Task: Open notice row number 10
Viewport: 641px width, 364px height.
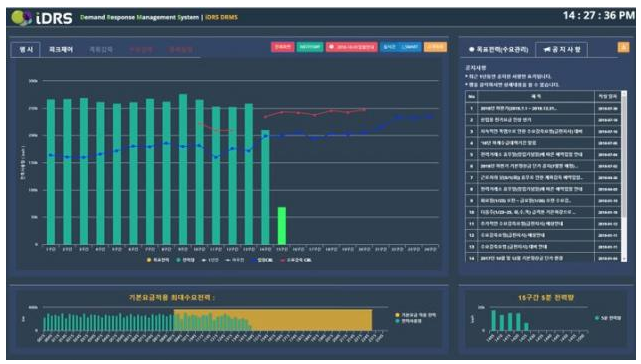Action: click(x=543, y=212)
